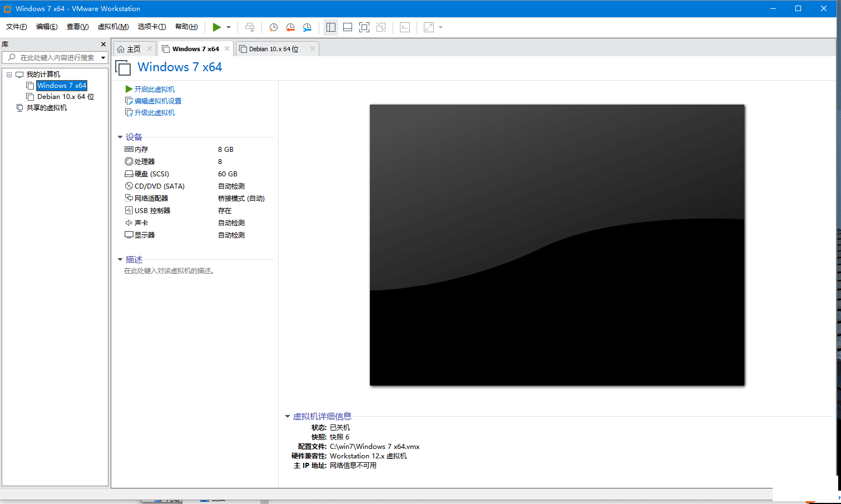Click the CD/DVD (SATA) device icon
This screenshot has width=841, height=504.
click(x=129, y=186)
